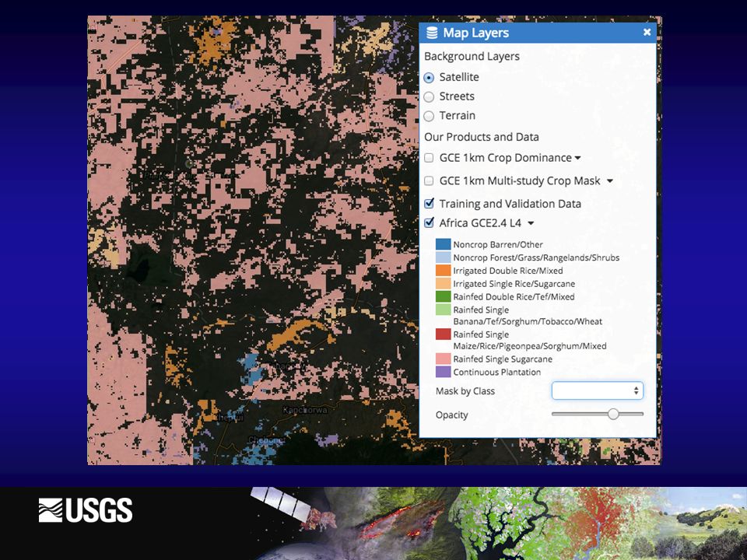
Task: Click the Rainfed Single Sugarcane pink swatch
Action: pyautogui.click(x=443, y=359)
